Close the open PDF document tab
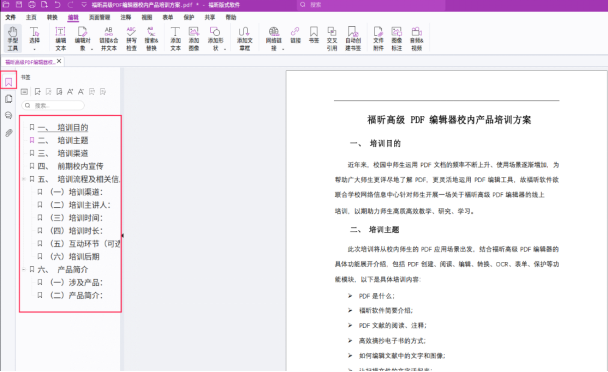608x372 pixels. pyautogui.click(x=59, y=61)
